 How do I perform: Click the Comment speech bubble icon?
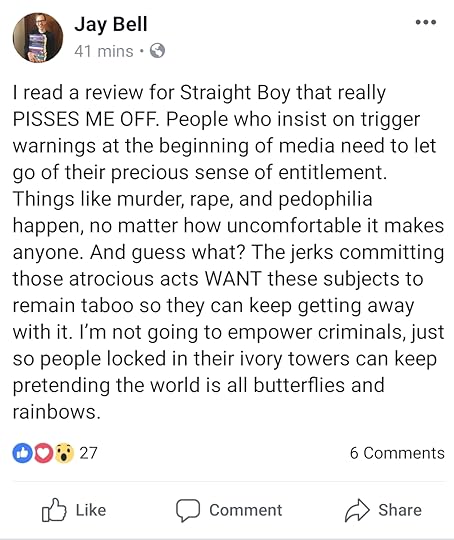coord(188,510)
